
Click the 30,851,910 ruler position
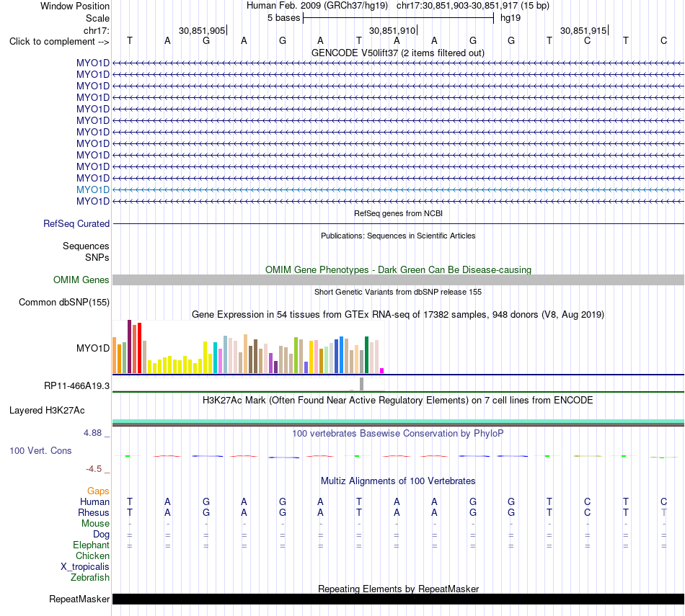(392, 30)
